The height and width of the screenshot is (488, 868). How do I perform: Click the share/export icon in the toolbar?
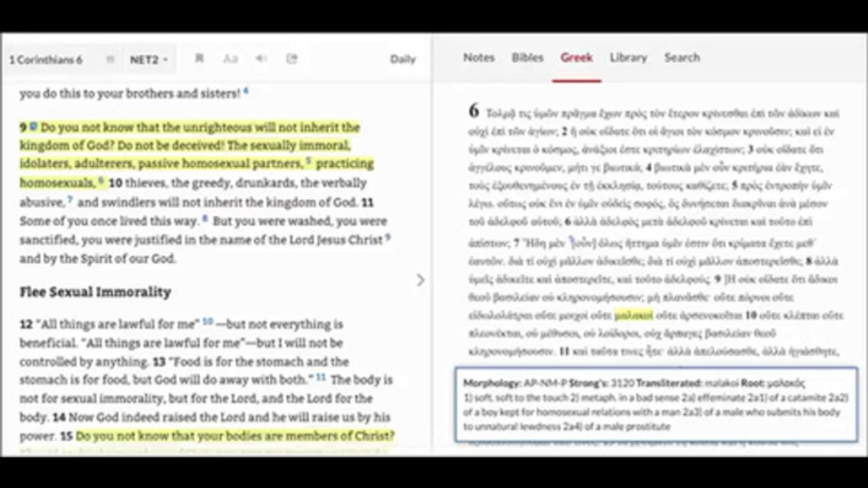coord(292,59)
